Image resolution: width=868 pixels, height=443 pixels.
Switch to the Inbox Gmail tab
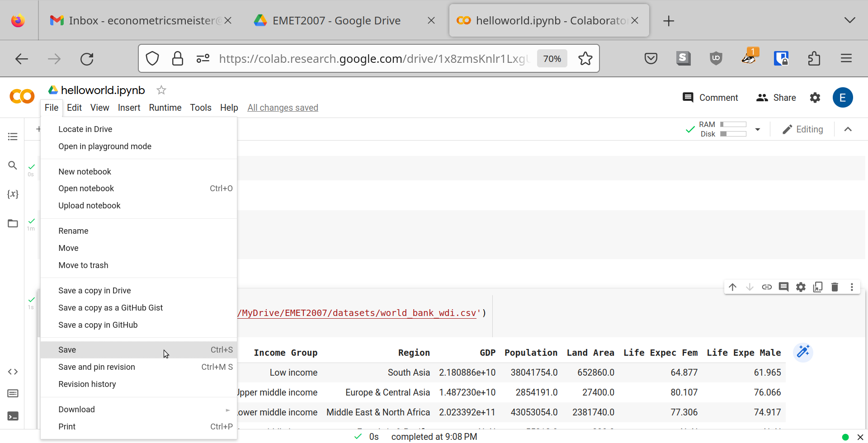click(140, 20)
